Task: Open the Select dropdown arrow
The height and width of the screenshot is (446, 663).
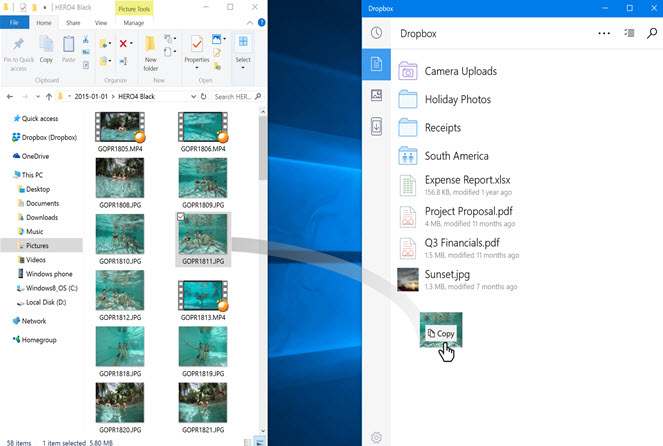Action: [x=243, y=68]
